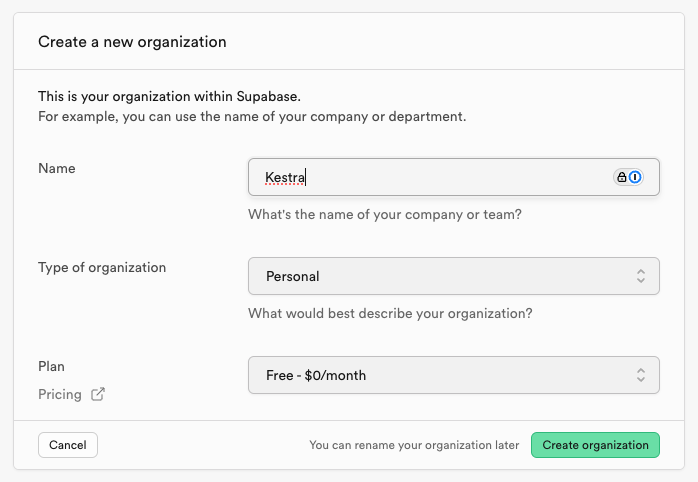The width and height of the screenshot is (698, 482).
Task: Click the "You can rename your organization later" note
Action: pos(414,445)
